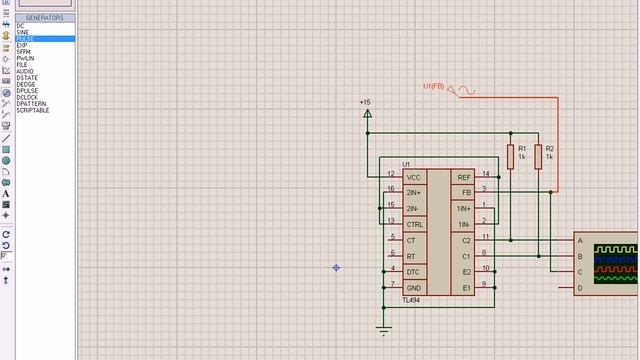Click the DTC pin 4 of TL494
Viewport: 640px width, 360px height.
pos(395,271)
